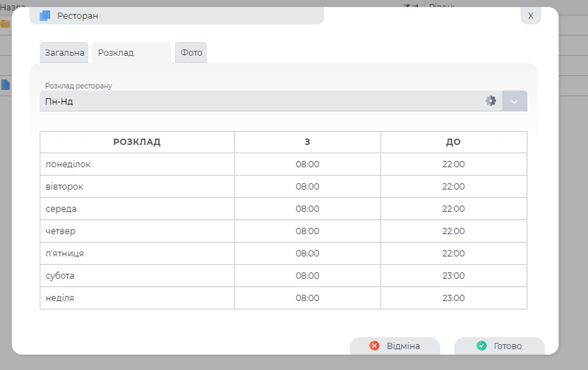
Task: Switch to the Загальна tab
Action: coord(63,53)
